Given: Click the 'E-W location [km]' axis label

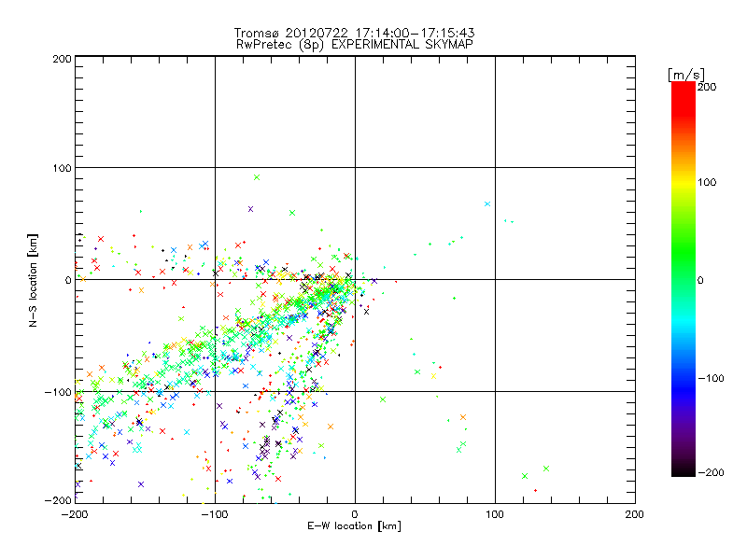Looking at the screenshot, I should click(354, 526).
